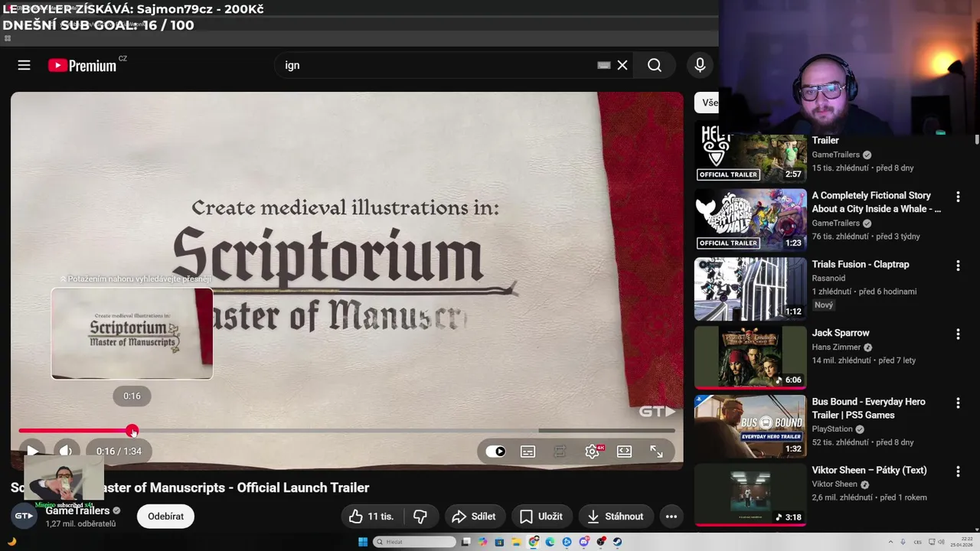Screen dimensions: 980x551
Task: Toggle the loop icon in the player
Action: [560, 452]
